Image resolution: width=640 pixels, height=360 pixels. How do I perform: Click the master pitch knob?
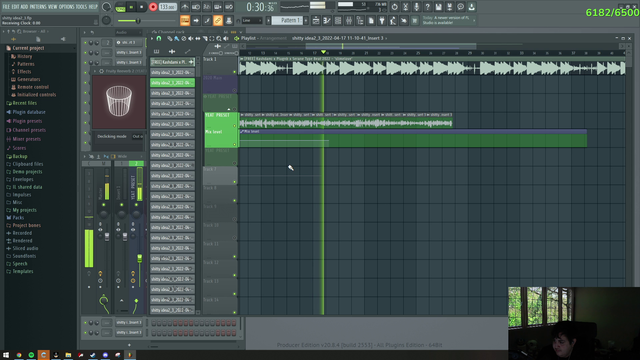click(106, 20)
